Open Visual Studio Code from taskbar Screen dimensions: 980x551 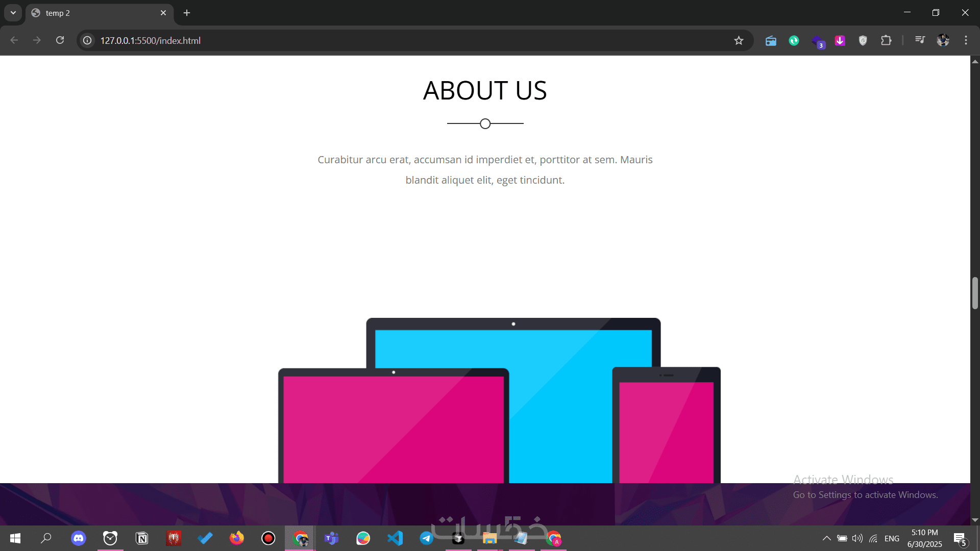pos(395,538)
